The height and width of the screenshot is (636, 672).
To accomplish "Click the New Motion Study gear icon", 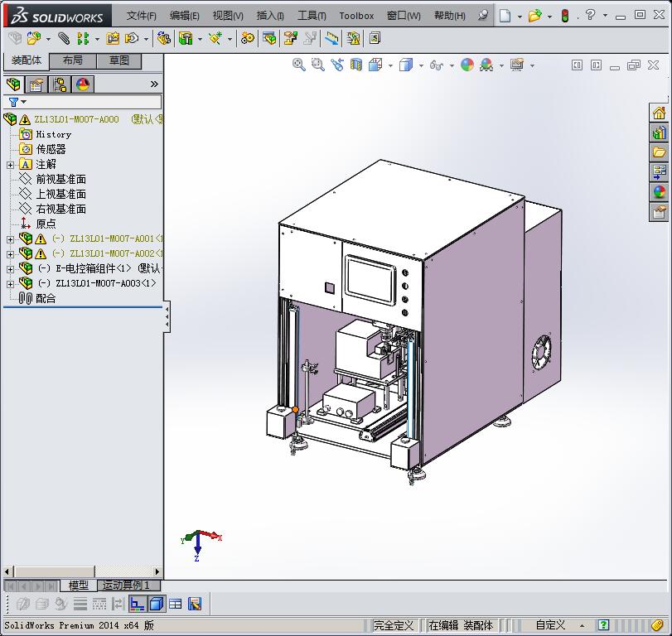I will (x=247, y=39).
